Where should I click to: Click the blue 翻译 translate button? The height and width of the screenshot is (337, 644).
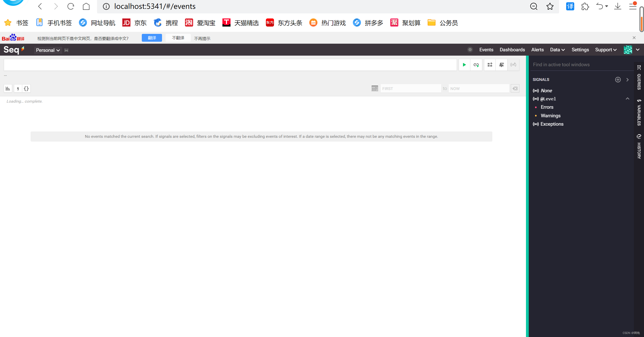tap(152, 38)
